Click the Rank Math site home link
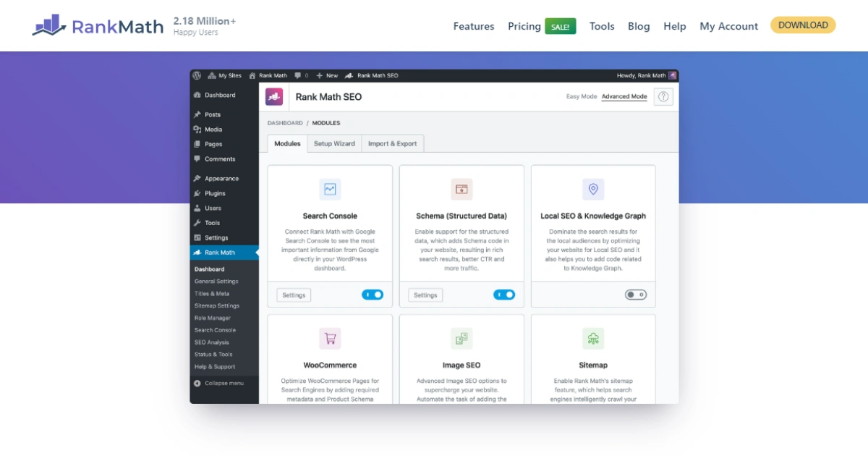This screenshot has height=456, width=868. pyautogui.click(x=268, y=75)
